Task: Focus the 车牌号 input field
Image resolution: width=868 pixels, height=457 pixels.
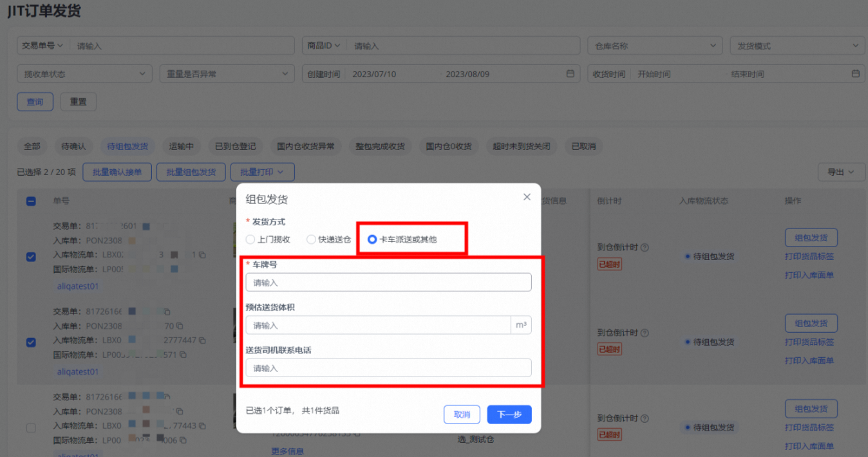Action: [388, 283]
